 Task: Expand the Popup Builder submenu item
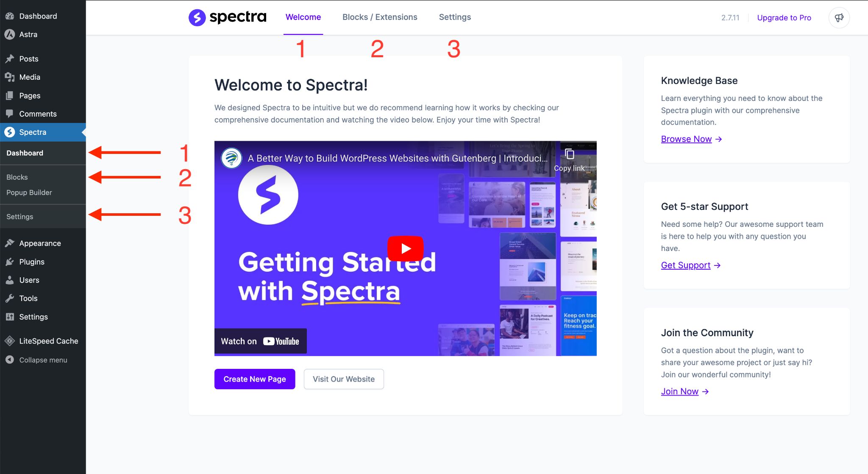[x=28, y=192]
